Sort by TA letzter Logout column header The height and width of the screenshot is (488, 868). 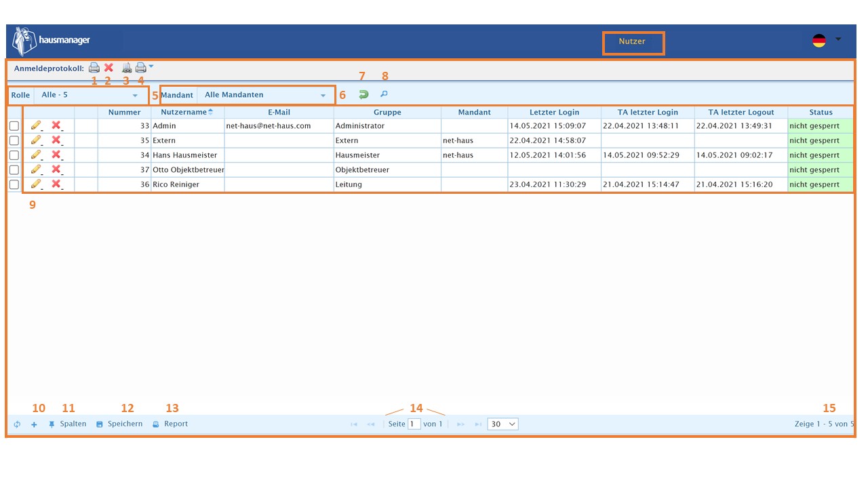pyautogui.click(x=741, y=113)
